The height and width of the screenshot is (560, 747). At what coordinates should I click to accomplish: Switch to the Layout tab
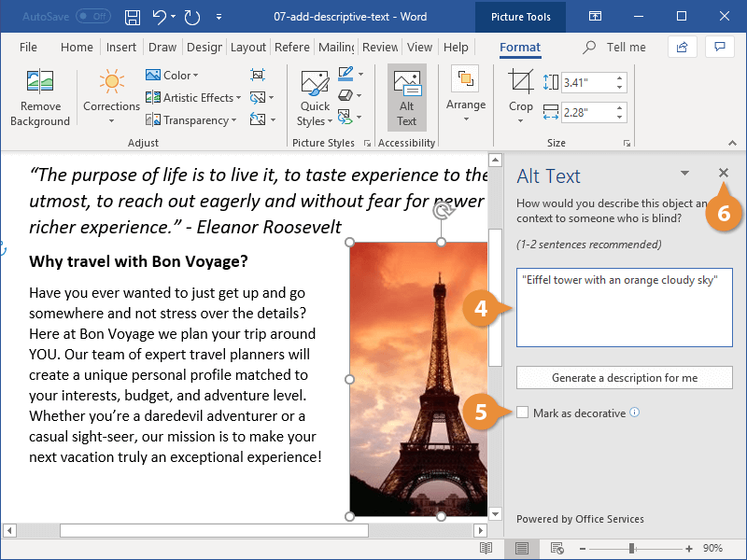coord(248,48)
